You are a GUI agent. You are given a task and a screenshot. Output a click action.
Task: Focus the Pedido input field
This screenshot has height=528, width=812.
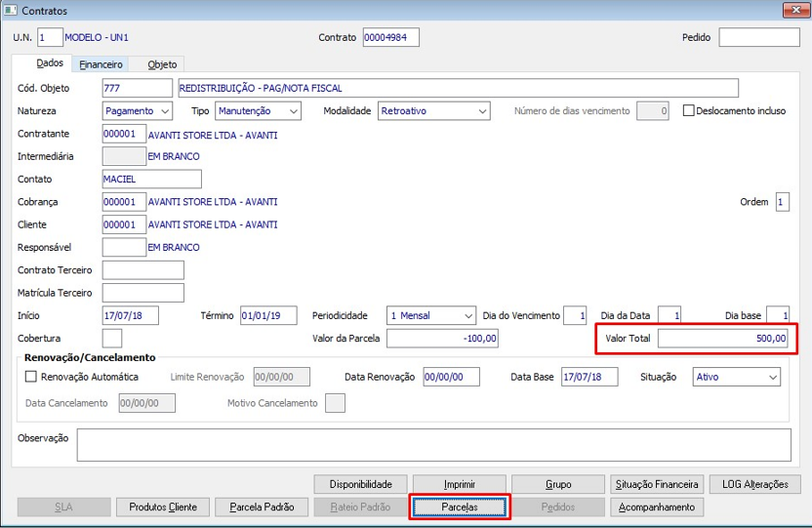(x=759, y=37)
